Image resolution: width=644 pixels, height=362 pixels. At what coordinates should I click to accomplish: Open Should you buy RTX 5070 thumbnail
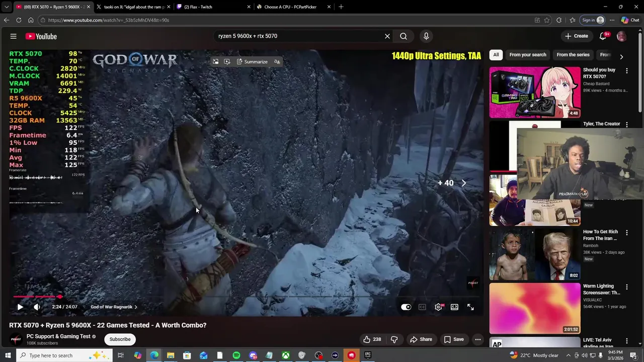[535, 93]
